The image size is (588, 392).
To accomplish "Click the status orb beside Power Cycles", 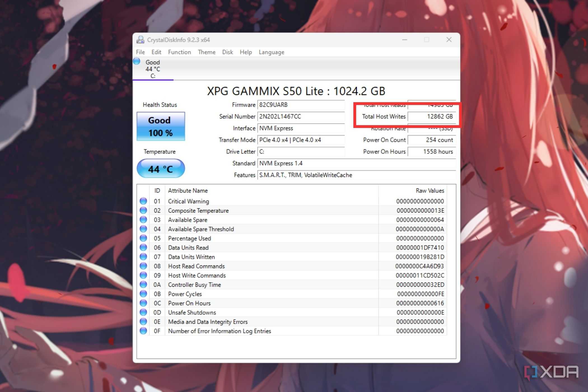I will (x=143, y=294).
